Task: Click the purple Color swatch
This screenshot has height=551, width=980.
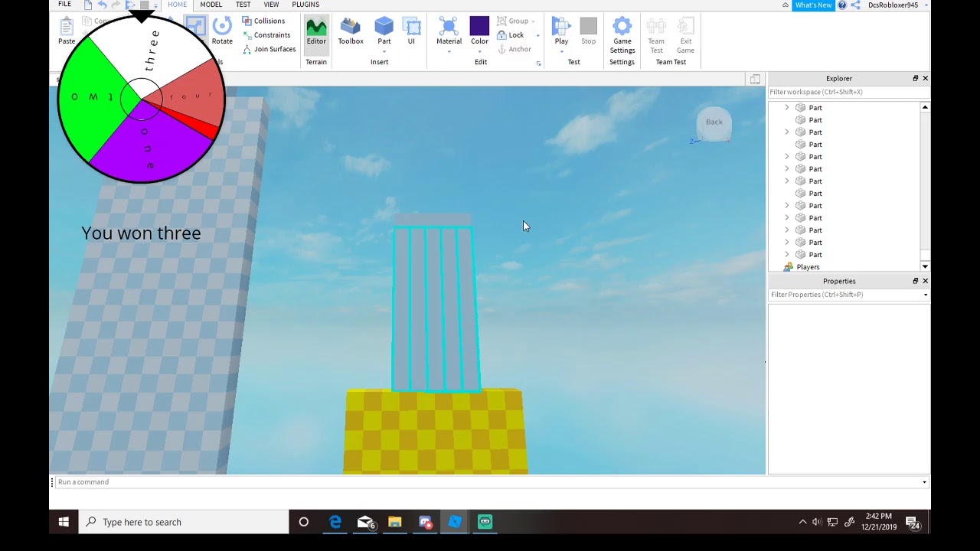Action: point(479,26)
